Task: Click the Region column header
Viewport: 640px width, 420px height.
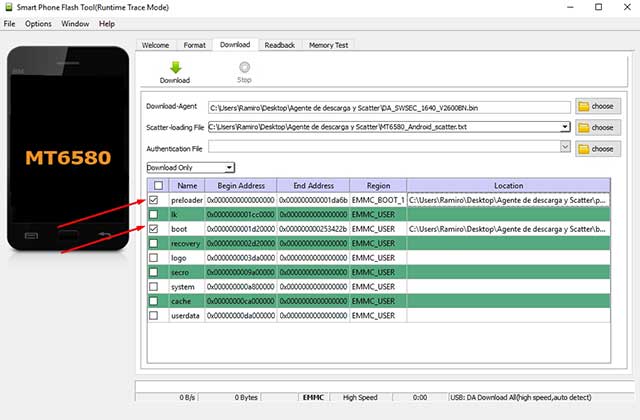Action: [x=378, y=186]
